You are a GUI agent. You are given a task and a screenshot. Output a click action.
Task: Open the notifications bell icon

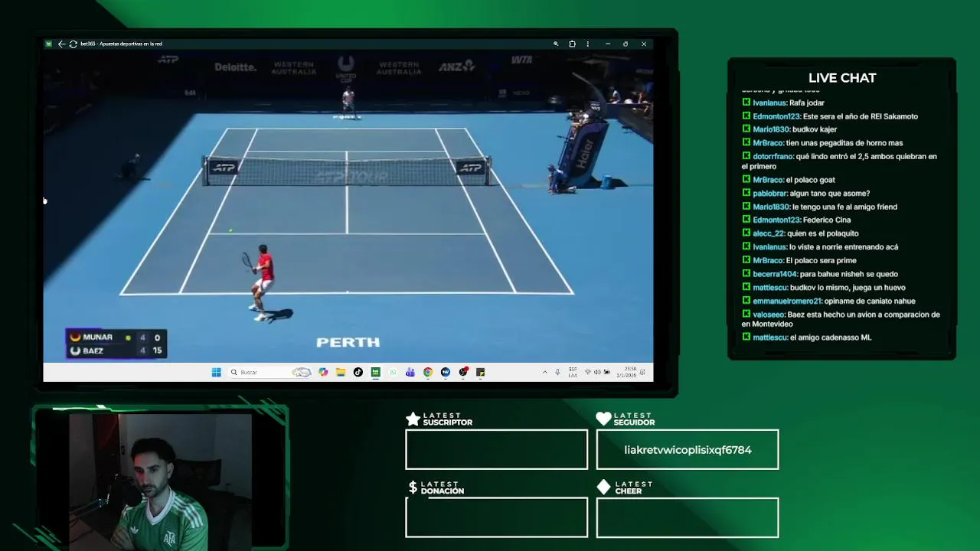[x=642, y=372]
